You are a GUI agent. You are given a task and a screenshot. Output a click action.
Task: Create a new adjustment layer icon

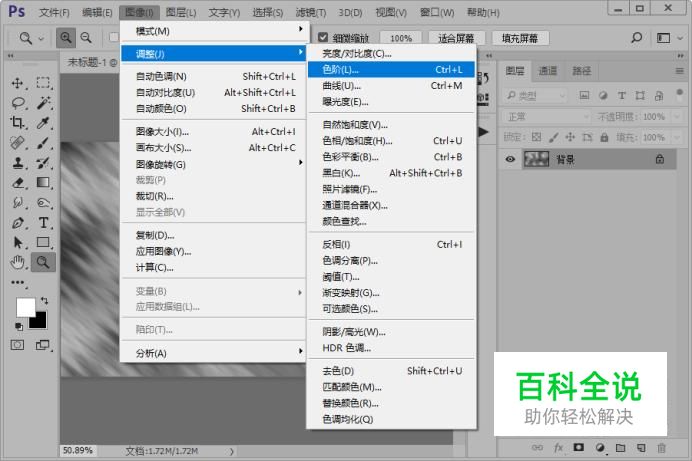(x=600, y=448)
